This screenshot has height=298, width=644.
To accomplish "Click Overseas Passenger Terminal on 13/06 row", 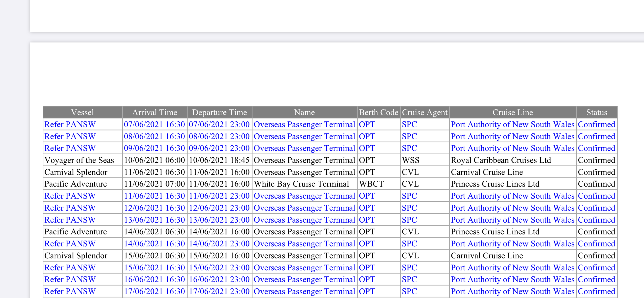I will click(304, 220).
